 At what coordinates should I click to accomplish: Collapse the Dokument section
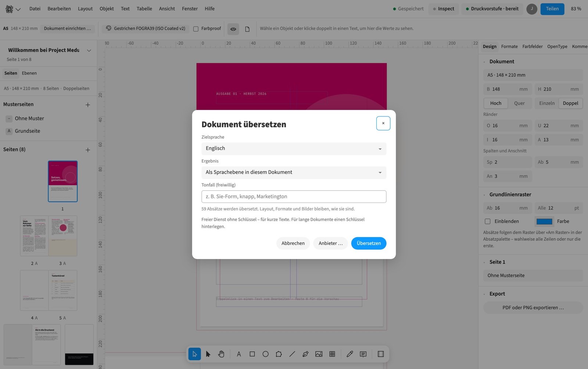point(484,62)
